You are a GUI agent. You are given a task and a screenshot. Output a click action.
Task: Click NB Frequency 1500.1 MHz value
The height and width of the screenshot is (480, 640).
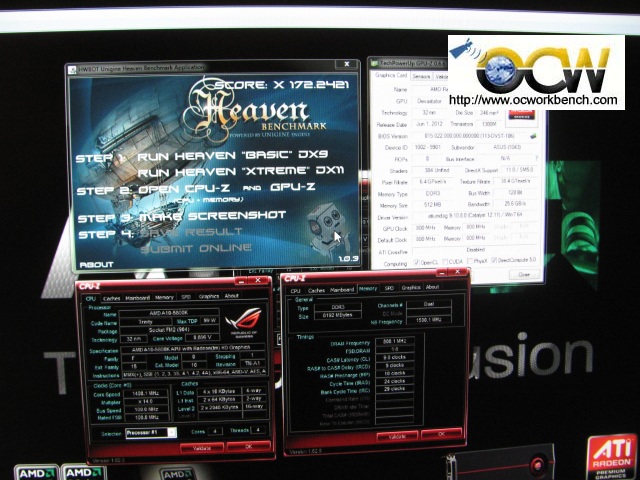[x=429, y=320]
